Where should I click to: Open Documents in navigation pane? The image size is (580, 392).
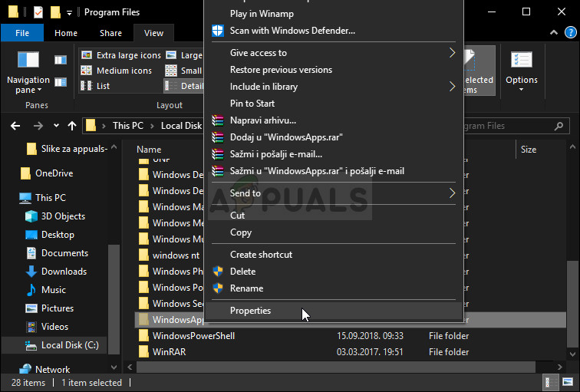pos(57,253)
